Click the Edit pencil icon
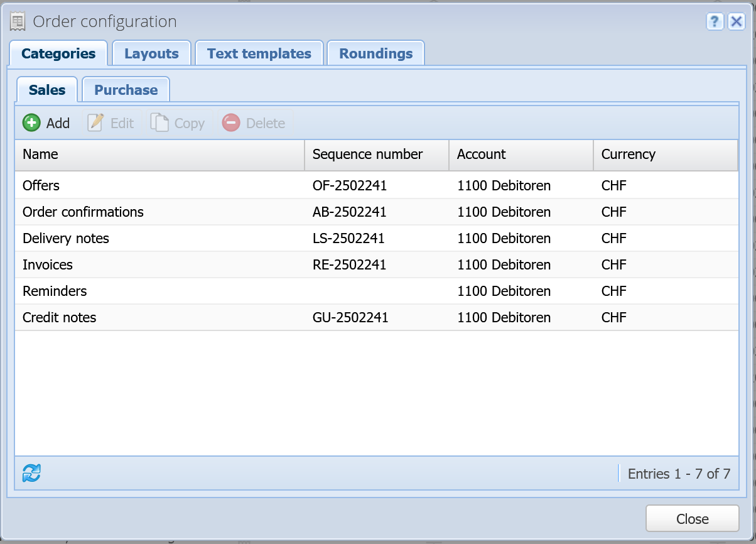The image size is (756, 544). [95, 122]
